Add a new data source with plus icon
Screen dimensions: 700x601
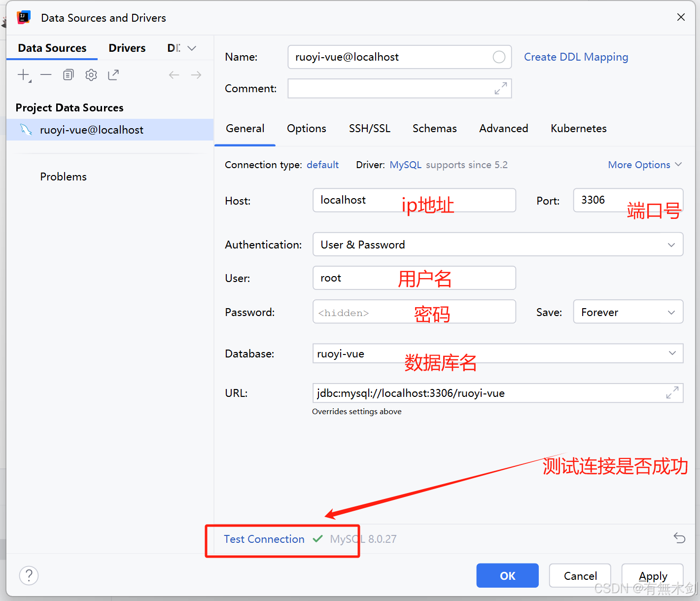click(24, 75)
